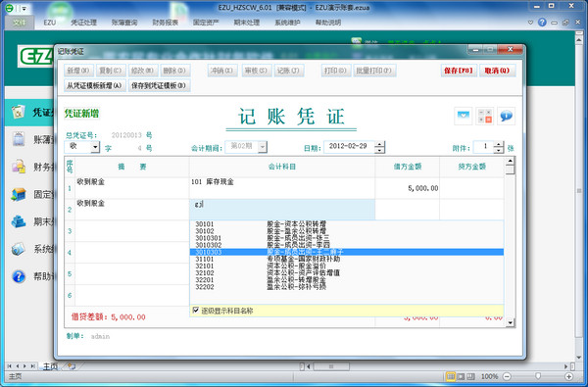Open the 凭证 sidebar icon in the main window
588x387 pixels.
click(18, 112)
